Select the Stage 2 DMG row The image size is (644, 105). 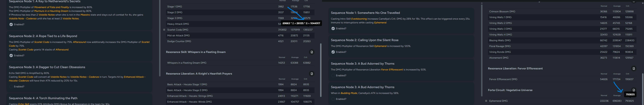[240, 12]
